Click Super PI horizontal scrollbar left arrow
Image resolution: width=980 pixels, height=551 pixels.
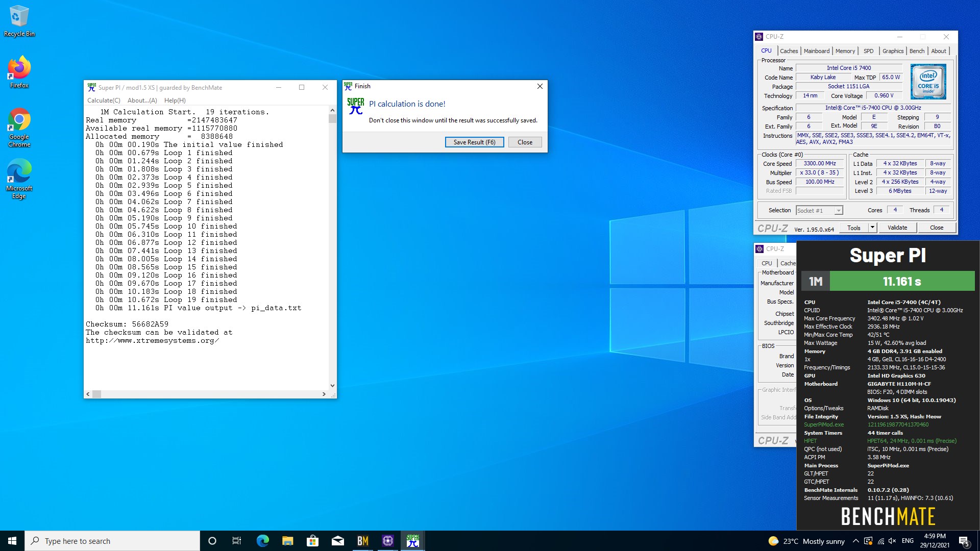click(88, 394)
